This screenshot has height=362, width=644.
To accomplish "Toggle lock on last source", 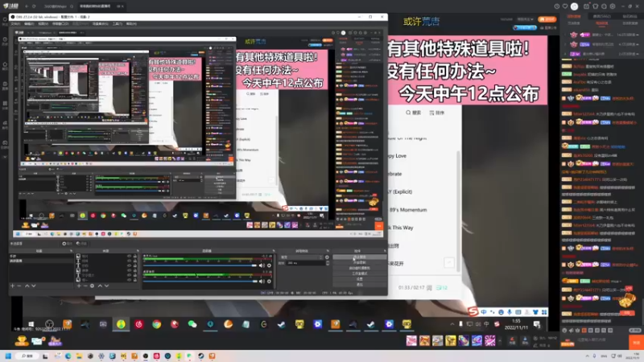I will point(134,280).
